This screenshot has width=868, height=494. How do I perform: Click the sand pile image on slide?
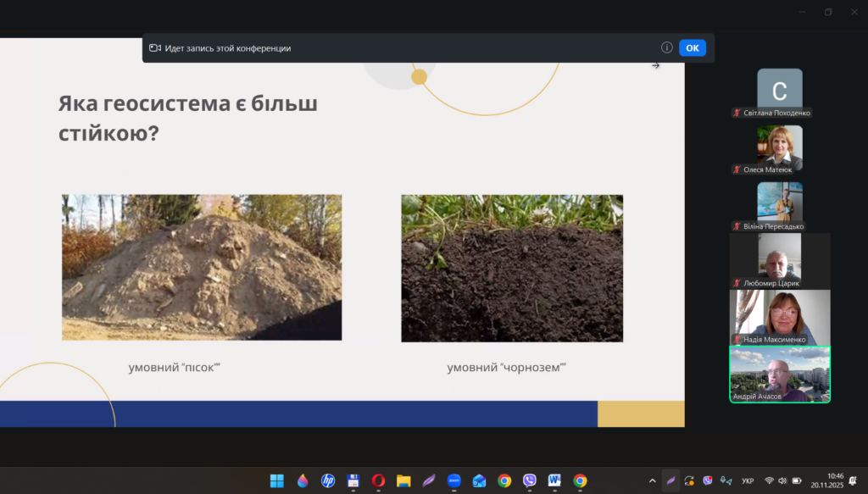point(202,267)
